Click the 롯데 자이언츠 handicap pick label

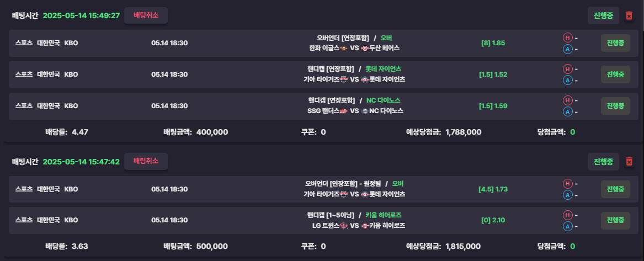pos(383,68)
